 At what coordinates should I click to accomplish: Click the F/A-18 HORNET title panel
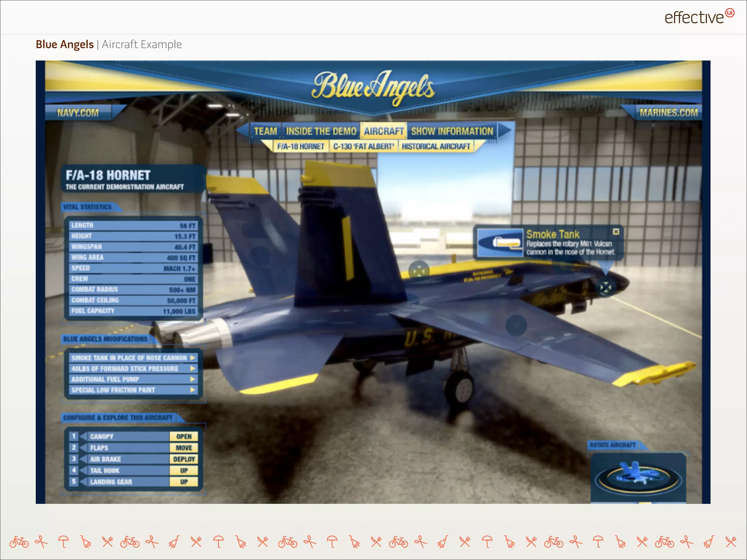click(133, 179)
